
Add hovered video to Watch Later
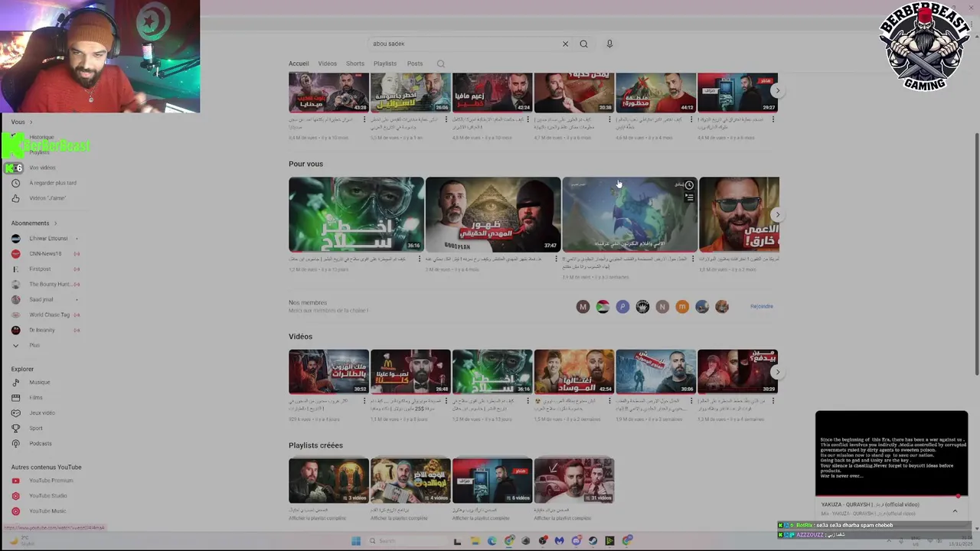pyautogui.click(x=689, y=185)
